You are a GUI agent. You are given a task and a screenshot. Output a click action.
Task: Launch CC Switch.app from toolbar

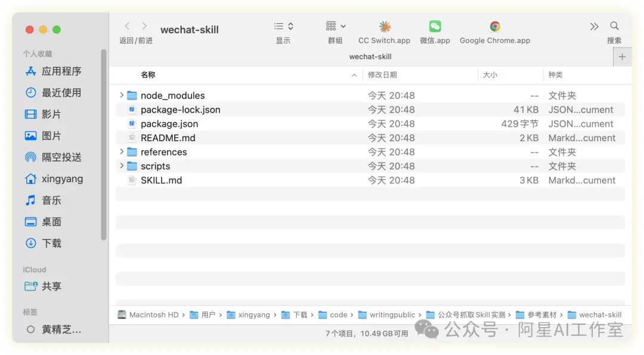385,27
